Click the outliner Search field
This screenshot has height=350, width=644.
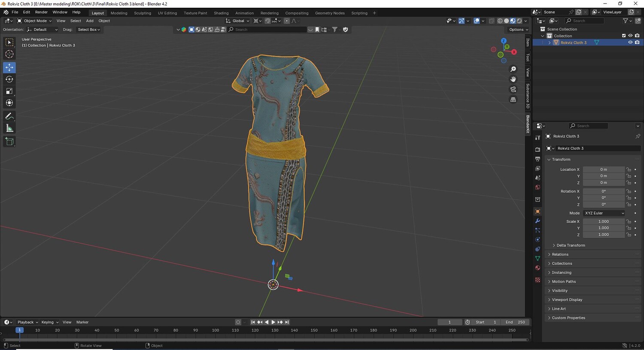[585, 21]
